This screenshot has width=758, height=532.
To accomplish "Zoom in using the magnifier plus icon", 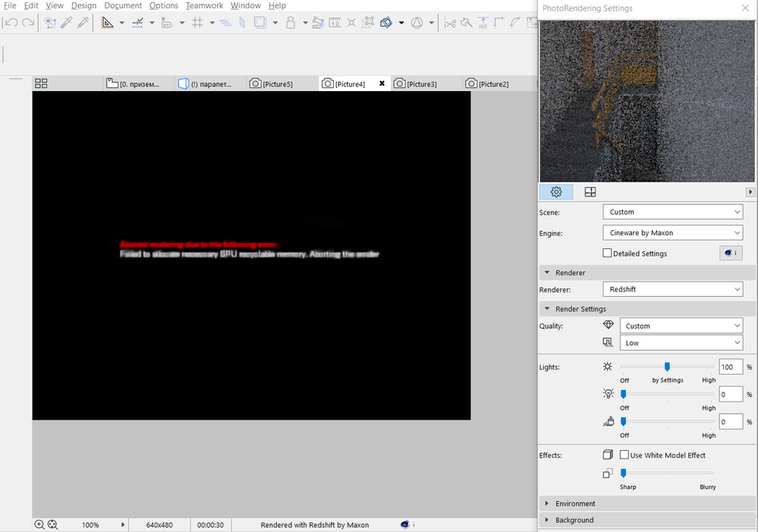I will [x=39, y=524].
